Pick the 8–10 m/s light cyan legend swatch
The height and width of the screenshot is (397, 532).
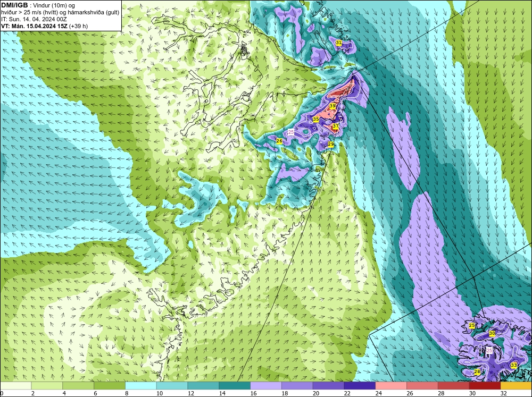[141, 386]
